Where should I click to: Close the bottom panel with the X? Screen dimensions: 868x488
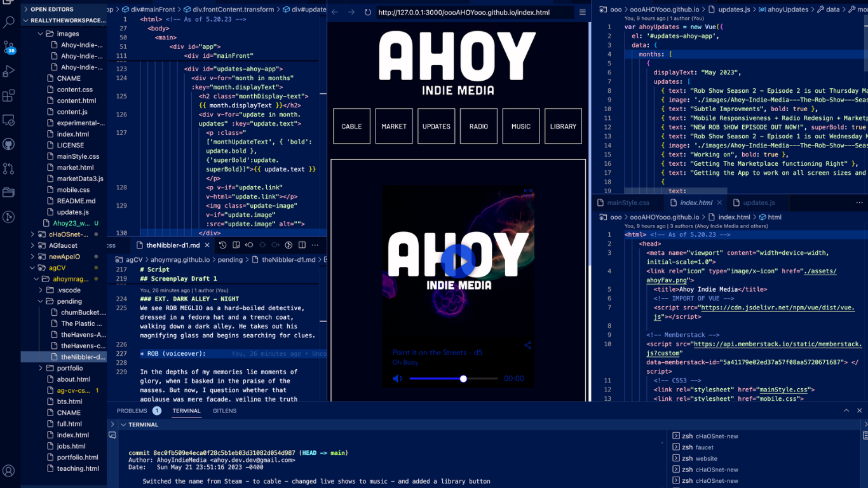[860, 411]
